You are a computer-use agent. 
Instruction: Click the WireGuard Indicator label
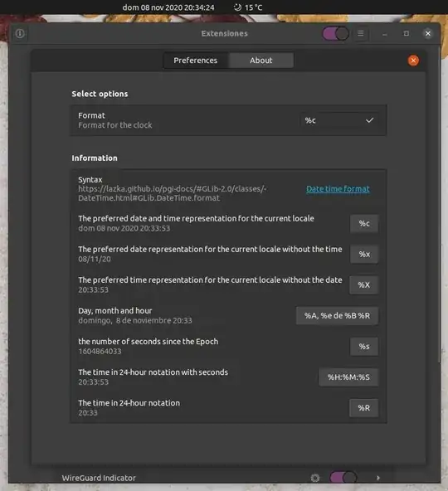pyautogui.click(x=99, y=478)
